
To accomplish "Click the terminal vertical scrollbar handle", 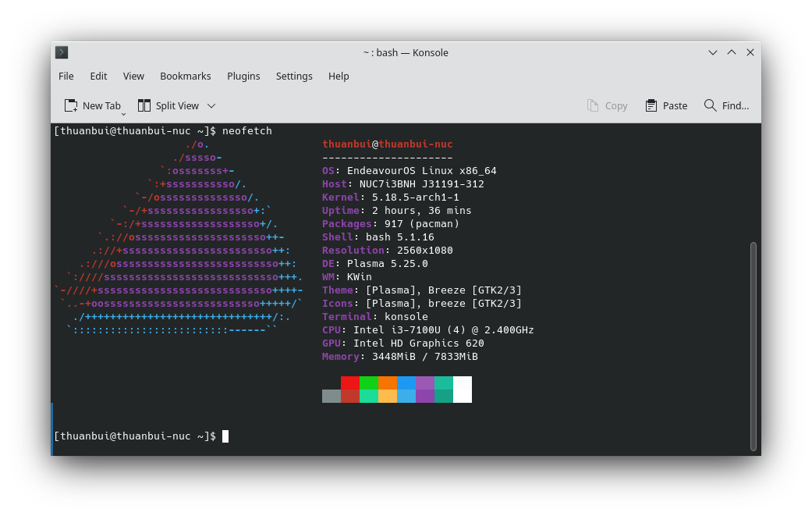I will coord(753,346).
